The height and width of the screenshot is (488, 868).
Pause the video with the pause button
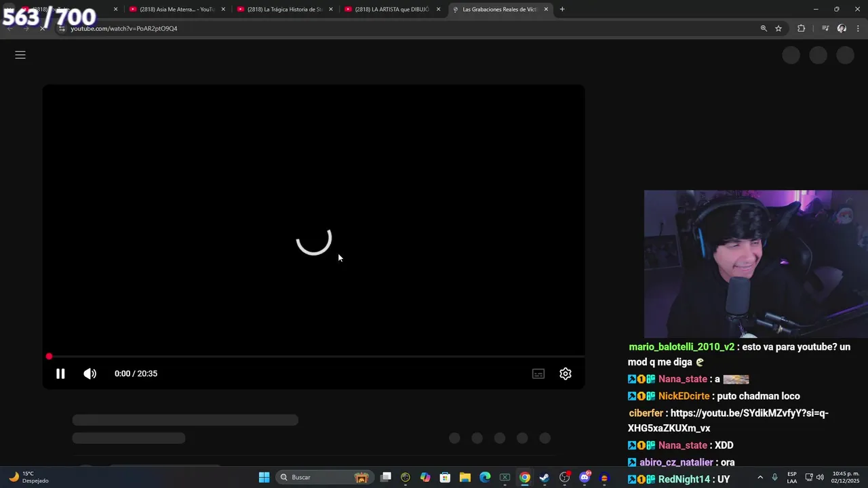click(60, 373)
